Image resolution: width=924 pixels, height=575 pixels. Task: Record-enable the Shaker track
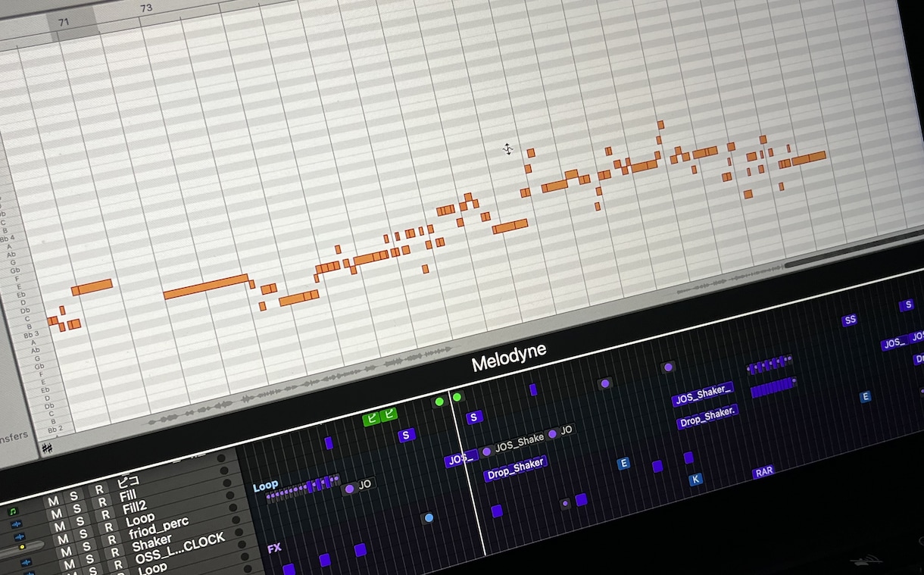pyautogui.click(x=115, y=552)
